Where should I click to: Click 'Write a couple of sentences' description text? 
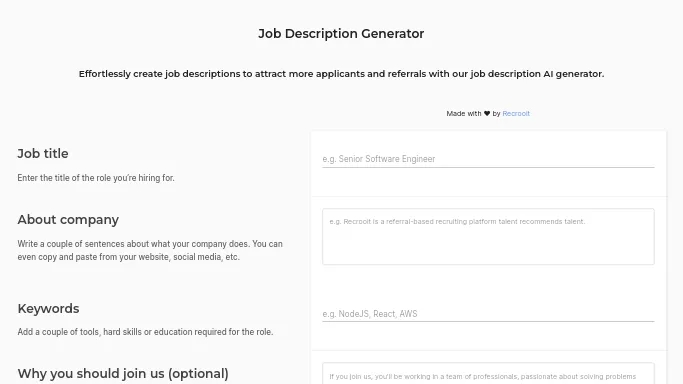150,250
